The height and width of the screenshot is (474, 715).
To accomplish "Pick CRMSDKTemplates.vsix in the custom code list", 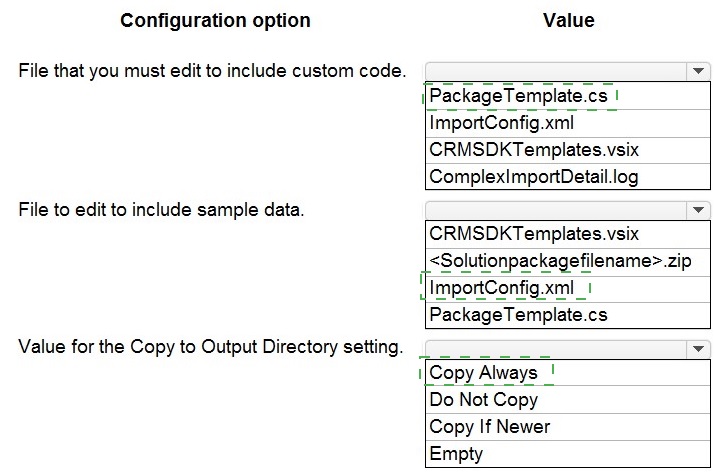I will [x=533, y=150].
